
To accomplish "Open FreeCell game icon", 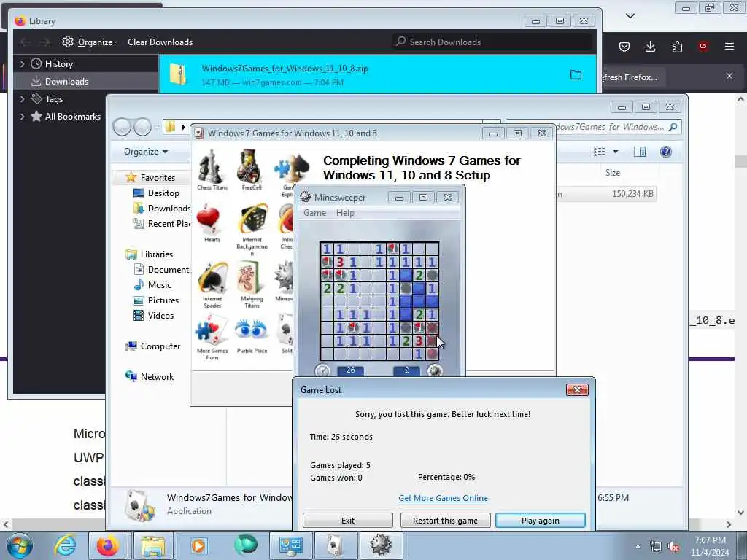I will [x=251, y=170].
